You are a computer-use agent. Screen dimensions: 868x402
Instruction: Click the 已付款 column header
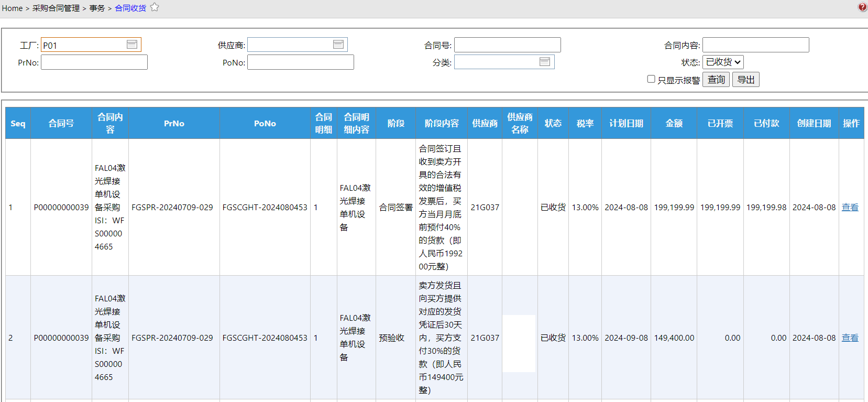pyautogui.click(x=766, y=123)
